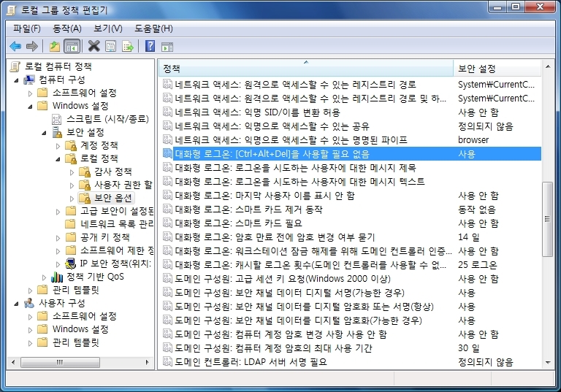This screenshot has height=392, width=561.
Task: Open the 도움말(H) menu
Action: point(153,28)
